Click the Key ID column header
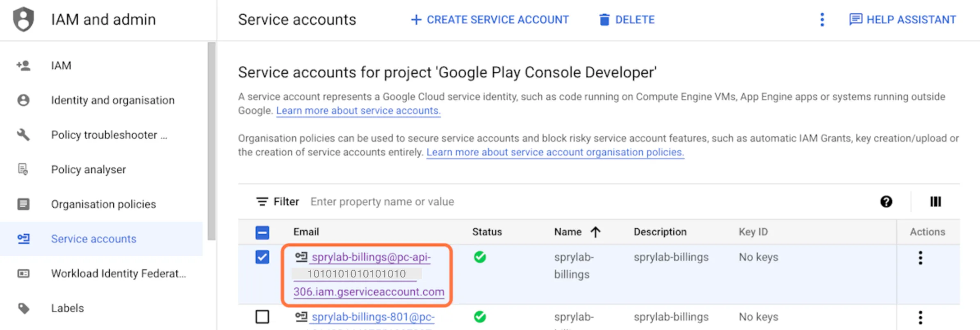 pos(753,232)
